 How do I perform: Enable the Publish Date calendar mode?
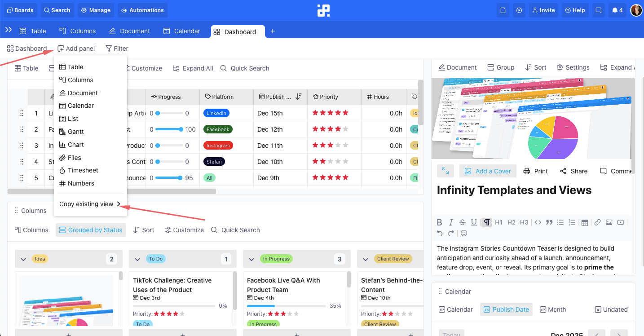click(x=506, y=309)
